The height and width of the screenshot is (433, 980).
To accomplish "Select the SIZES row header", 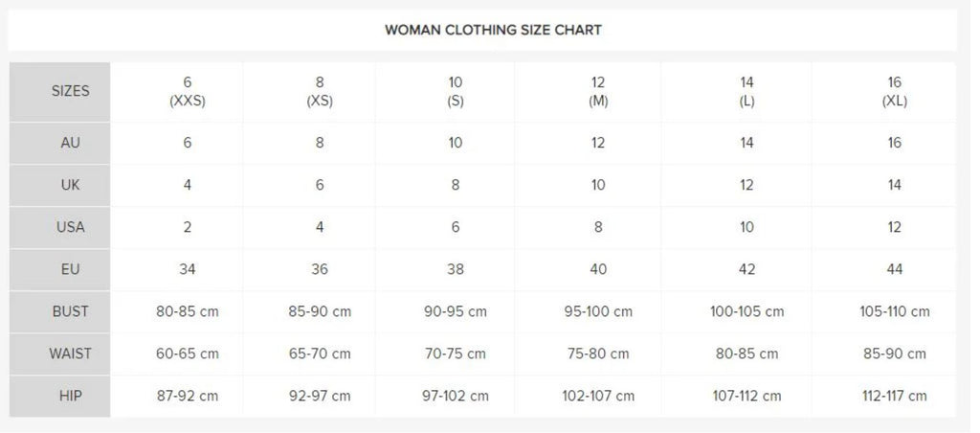I will point(60,91).
